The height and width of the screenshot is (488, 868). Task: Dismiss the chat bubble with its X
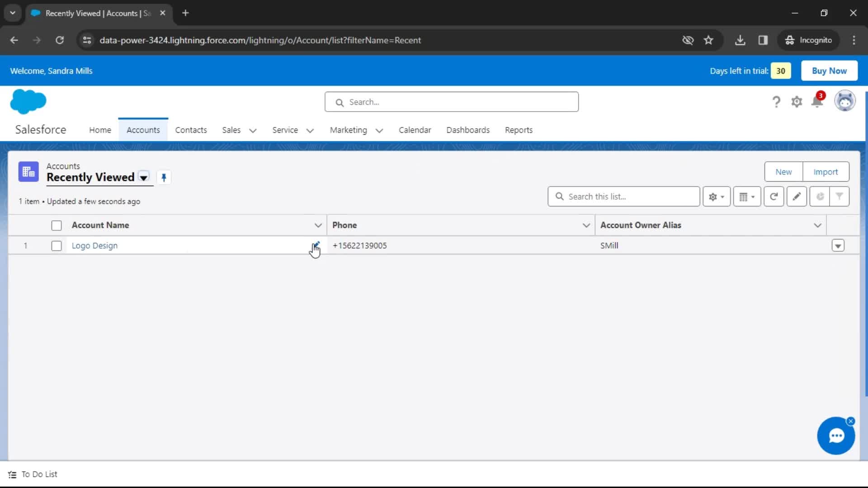click(850, 421)
